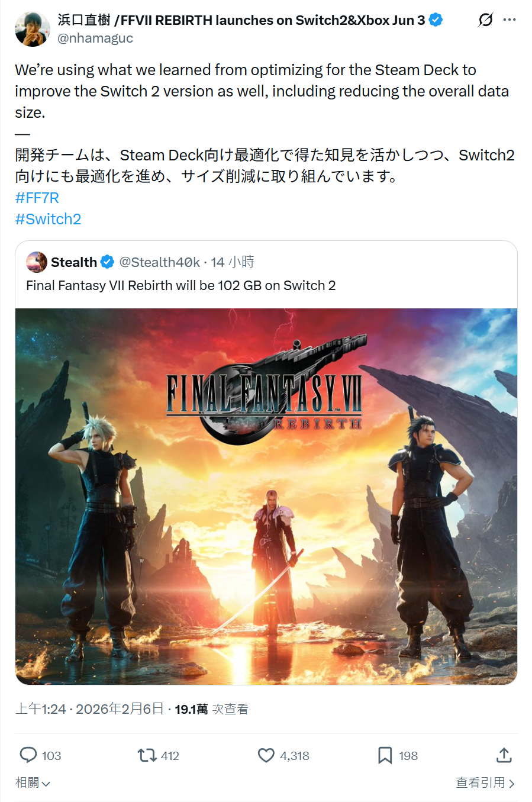Click the blue verified badge next to author name

click(x=436, y=20)
